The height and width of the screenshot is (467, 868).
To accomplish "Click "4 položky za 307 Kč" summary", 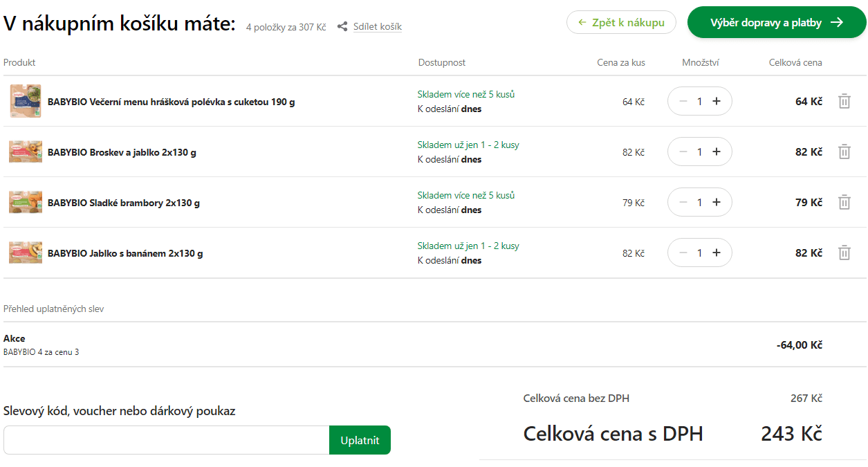I will (x=286, y=28).
